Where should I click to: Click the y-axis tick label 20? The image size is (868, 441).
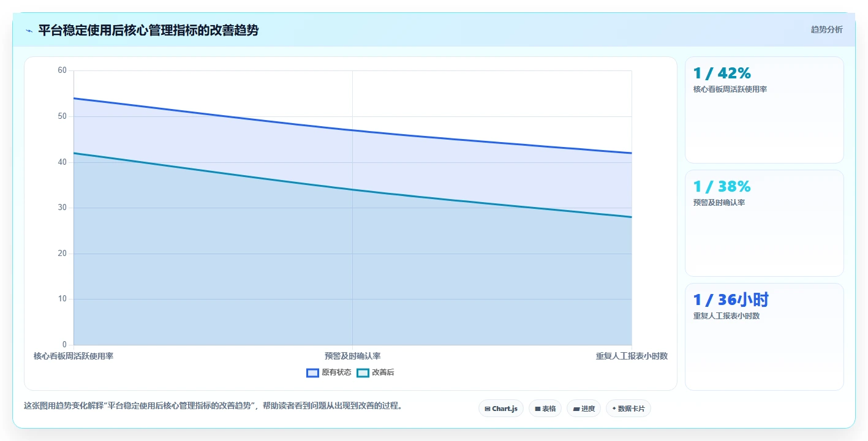[x=62, y=254]
